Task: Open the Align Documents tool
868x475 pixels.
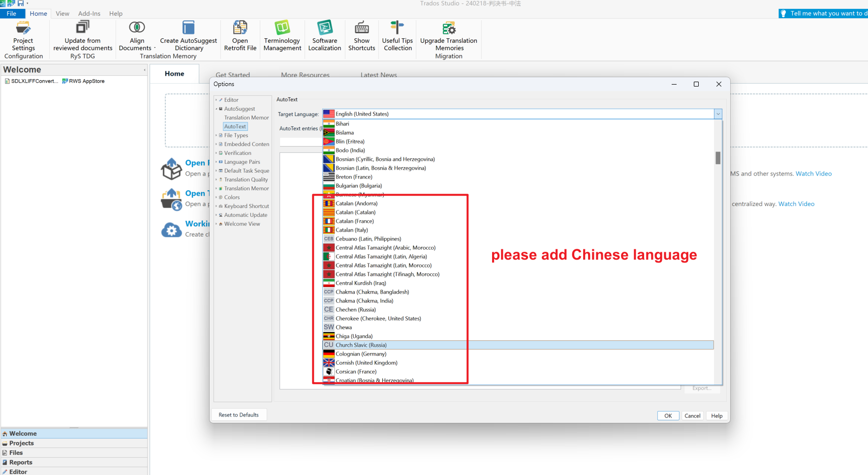Action: [137, 36]
